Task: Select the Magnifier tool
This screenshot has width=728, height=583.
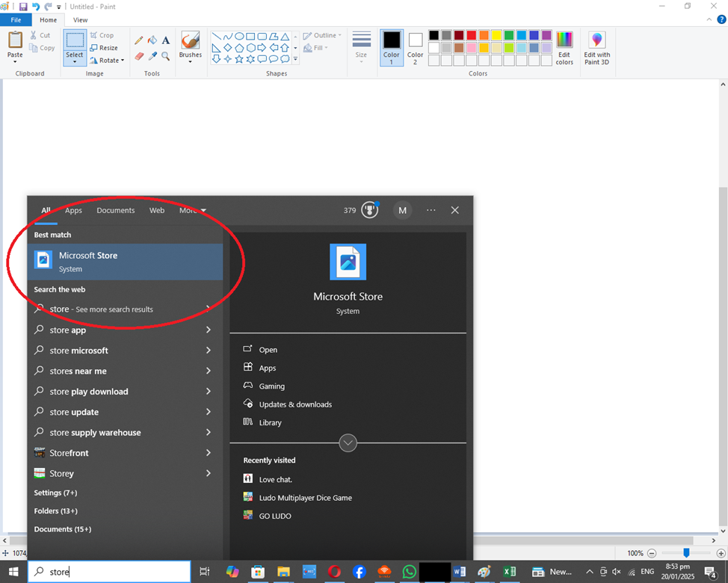Action: 166,56
